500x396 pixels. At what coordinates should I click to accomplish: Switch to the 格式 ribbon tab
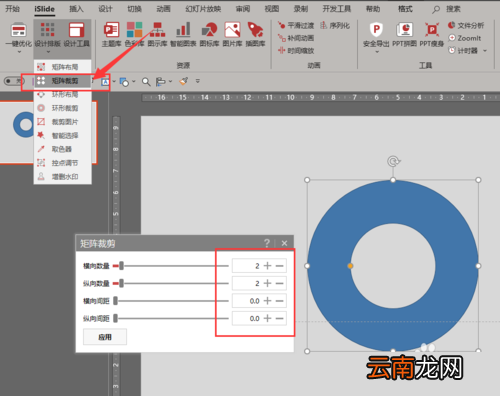click(x=405, y=9)
